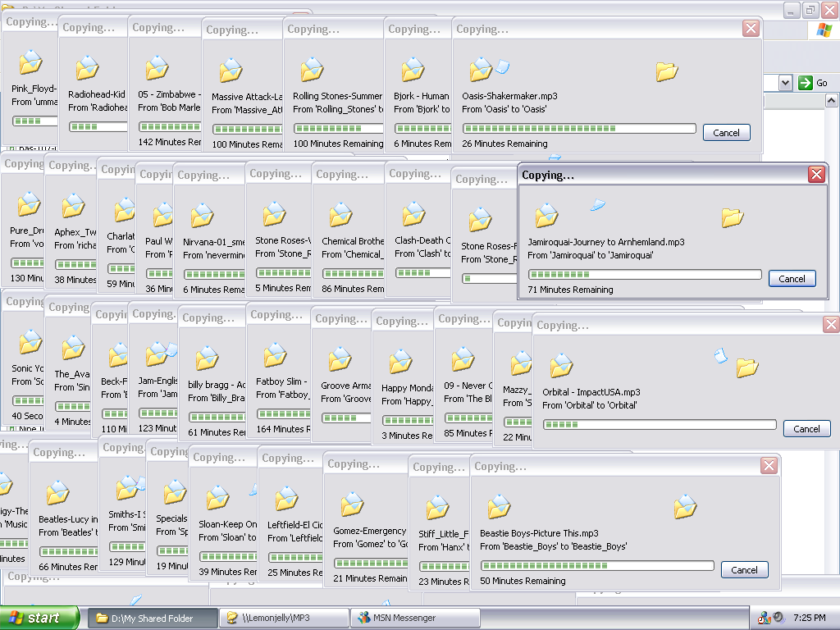Click the folder icon in the billy bragg dialog
This screenshot has height=630, width=840.
pos(207,358)
